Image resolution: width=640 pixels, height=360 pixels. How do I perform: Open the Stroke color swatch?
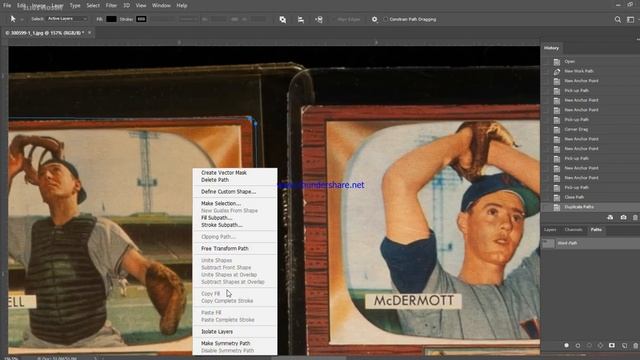pos(141,19)
